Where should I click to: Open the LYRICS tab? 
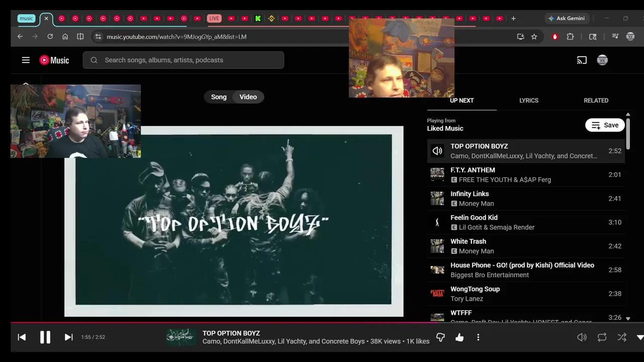click(529, 101)
